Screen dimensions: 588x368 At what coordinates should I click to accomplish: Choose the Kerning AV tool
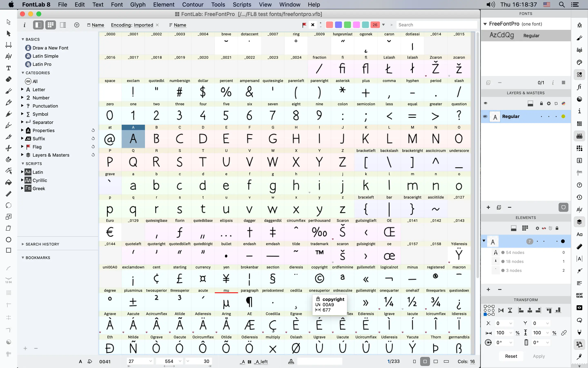(9, 56)
